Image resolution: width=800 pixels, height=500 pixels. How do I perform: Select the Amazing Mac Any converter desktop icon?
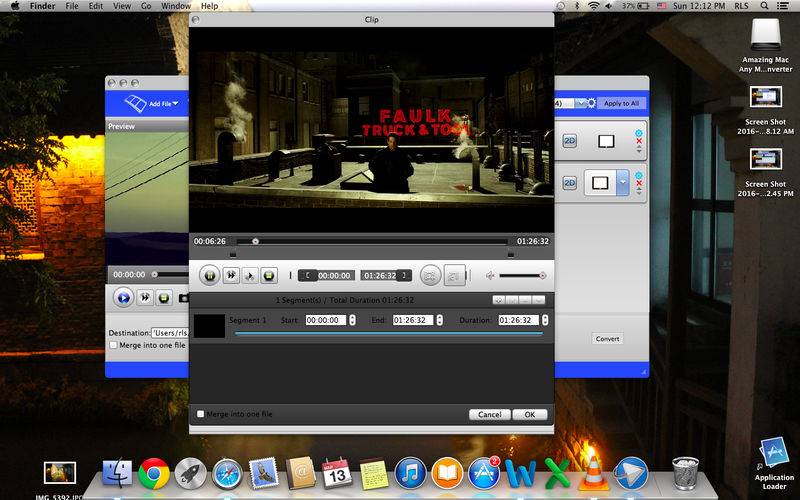point(765,46)
